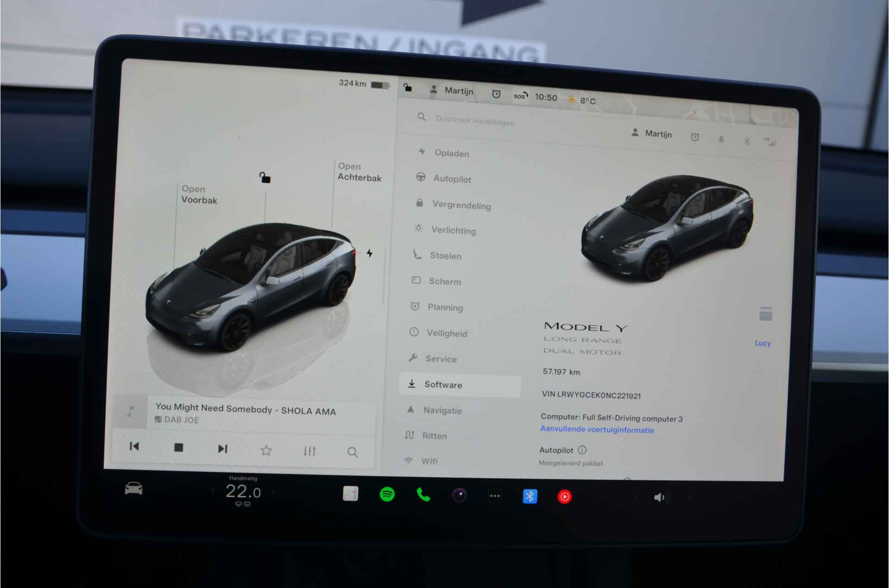Tap the Bluetooth icon in taskbar
Image resolution: width=889 pixels, height=588 pixels.
click(x=531, y=495)
